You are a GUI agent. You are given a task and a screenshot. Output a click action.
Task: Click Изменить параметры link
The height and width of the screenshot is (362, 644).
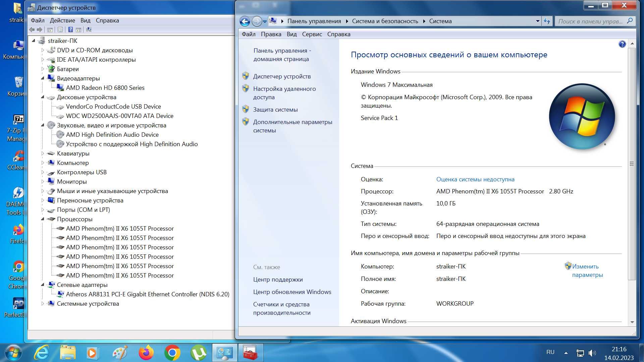[x=587, y=270]
